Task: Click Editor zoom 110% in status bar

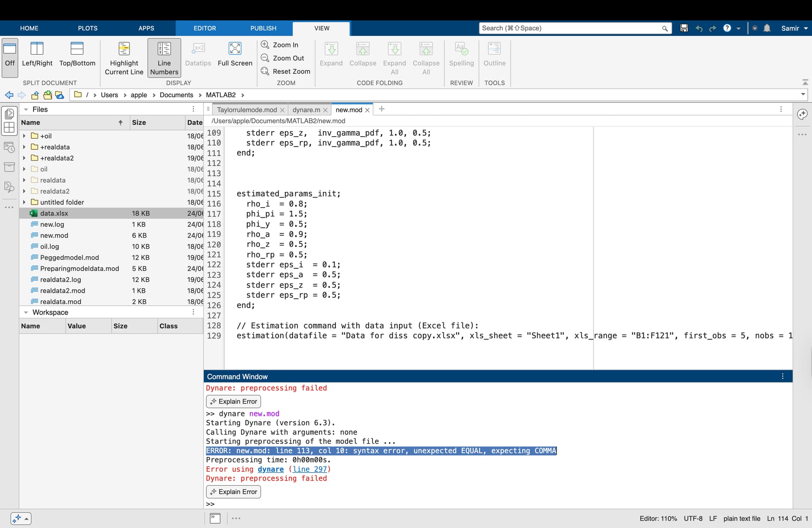Action: pyautogui.click(x=658, y=519)
